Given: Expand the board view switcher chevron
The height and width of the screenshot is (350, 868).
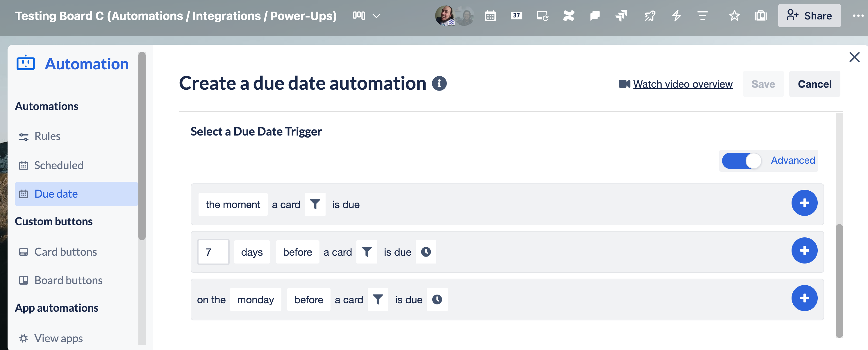Looking at the screenshot, I should pos(376,16).
